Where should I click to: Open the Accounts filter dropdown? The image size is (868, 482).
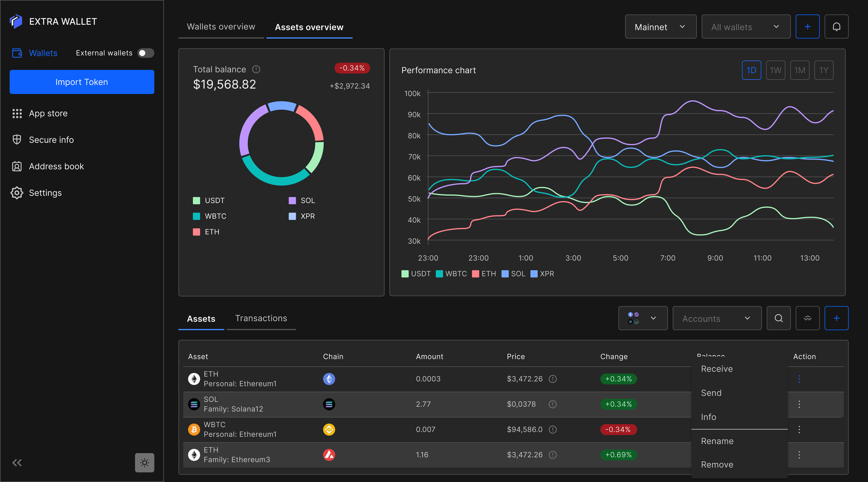(717, 318)
